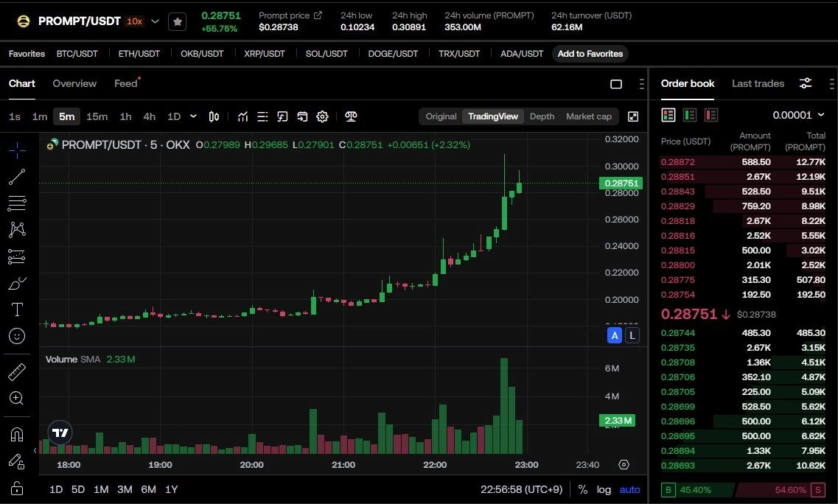This screenshot has width=838, height=504.
Task: Select the Text annotation tool
Action: point(17,309)
